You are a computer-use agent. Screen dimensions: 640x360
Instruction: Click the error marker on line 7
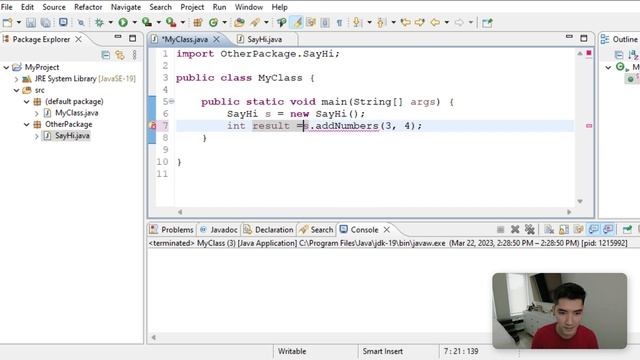[153, 126]
